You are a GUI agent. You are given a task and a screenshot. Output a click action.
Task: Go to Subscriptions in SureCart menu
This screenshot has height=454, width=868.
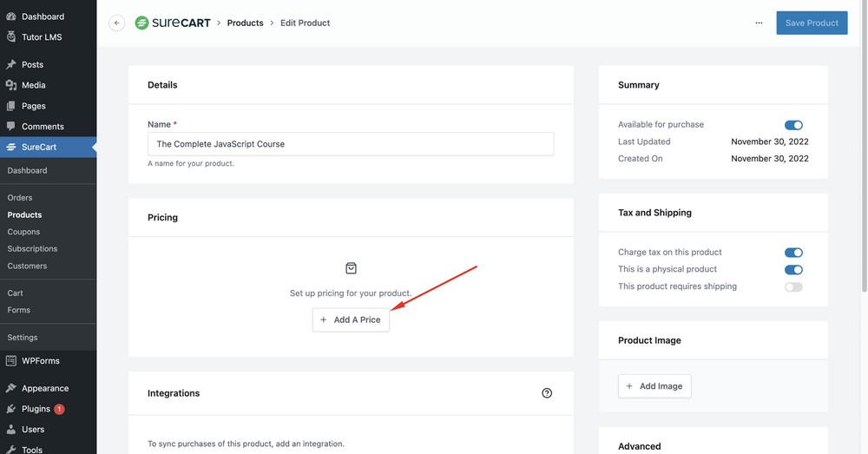pyautogui.click(x=32, y=249)
